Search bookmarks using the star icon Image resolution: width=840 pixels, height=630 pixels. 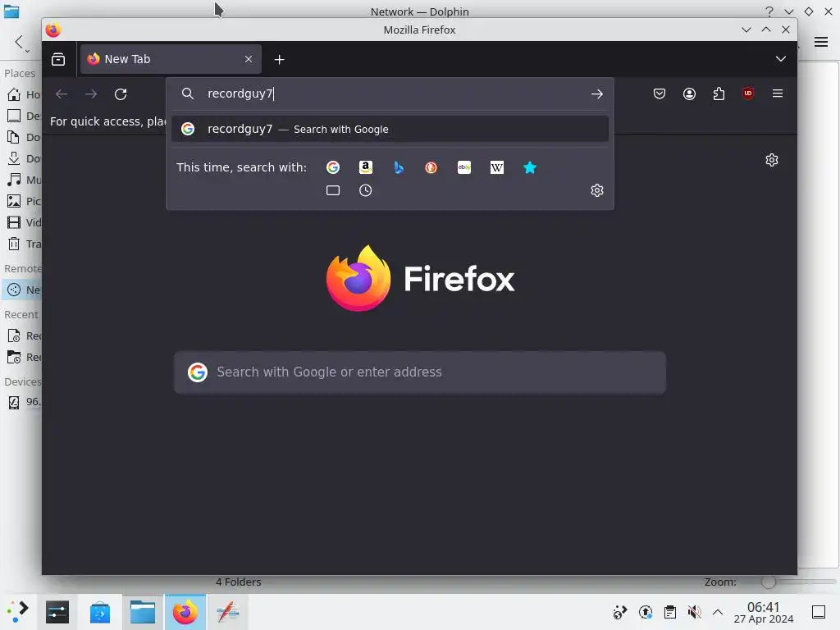[x=529, y=167]
